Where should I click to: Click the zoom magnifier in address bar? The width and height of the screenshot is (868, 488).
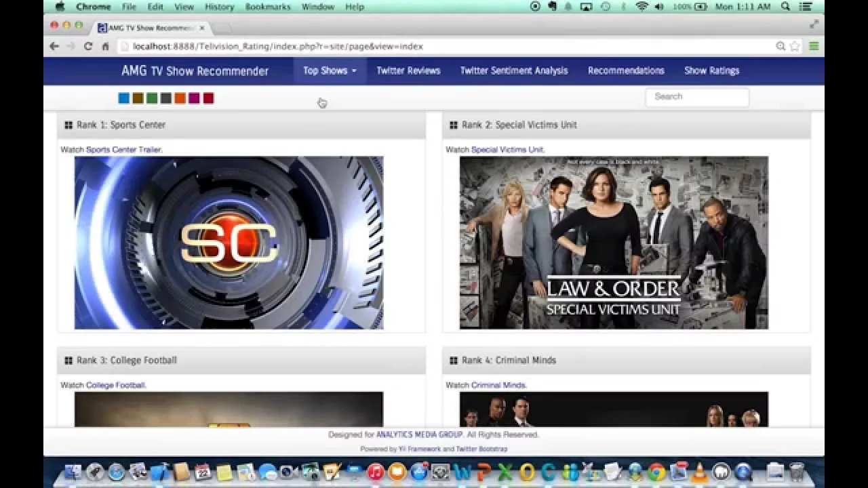click(x=781, y=46)
